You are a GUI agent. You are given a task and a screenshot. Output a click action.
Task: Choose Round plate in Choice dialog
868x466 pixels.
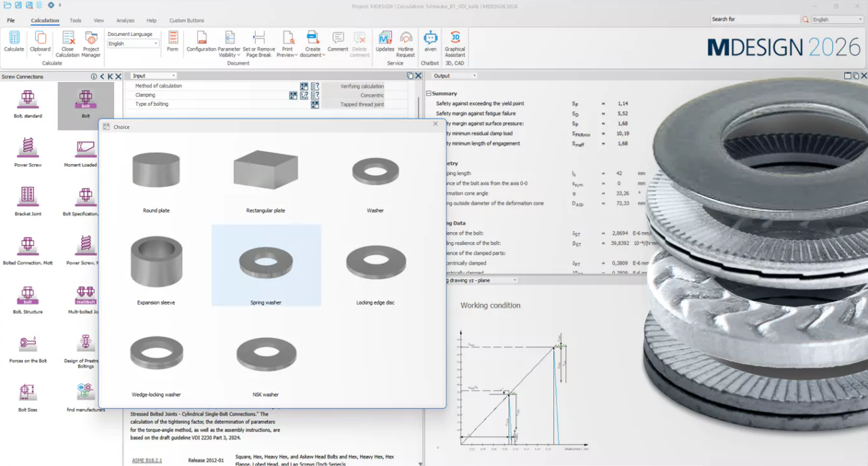[x=156, y=181]
